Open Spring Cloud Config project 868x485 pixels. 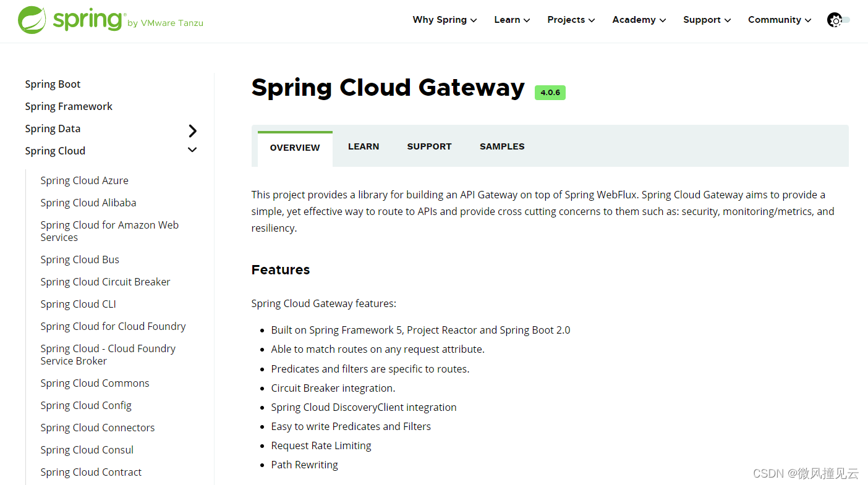coord(86,405)
